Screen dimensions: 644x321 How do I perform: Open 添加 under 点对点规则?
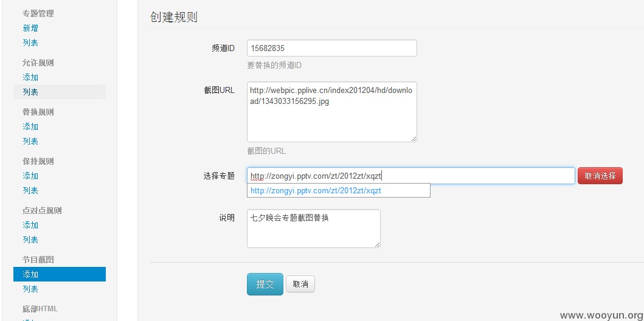tap(30, 226)
